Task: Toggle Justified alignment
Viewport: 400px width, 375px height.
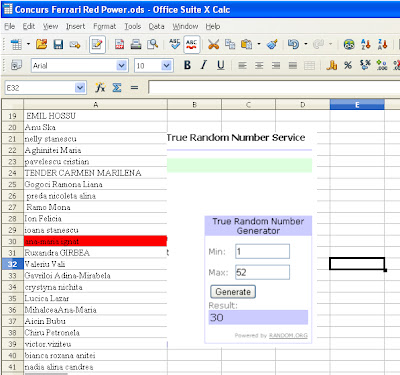Action: (293, 66)
